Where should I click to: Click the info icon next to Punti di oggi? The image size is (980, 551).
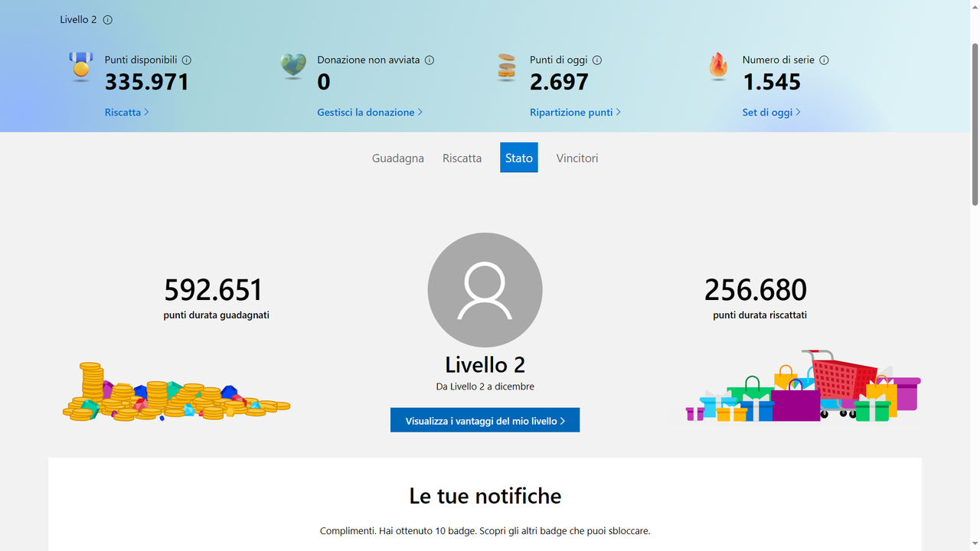click(596, 60)
